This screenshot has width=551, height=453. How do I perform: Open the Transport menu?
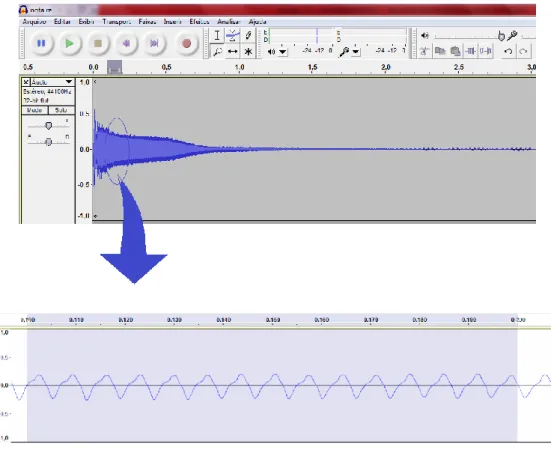click(x=116, y=22)
